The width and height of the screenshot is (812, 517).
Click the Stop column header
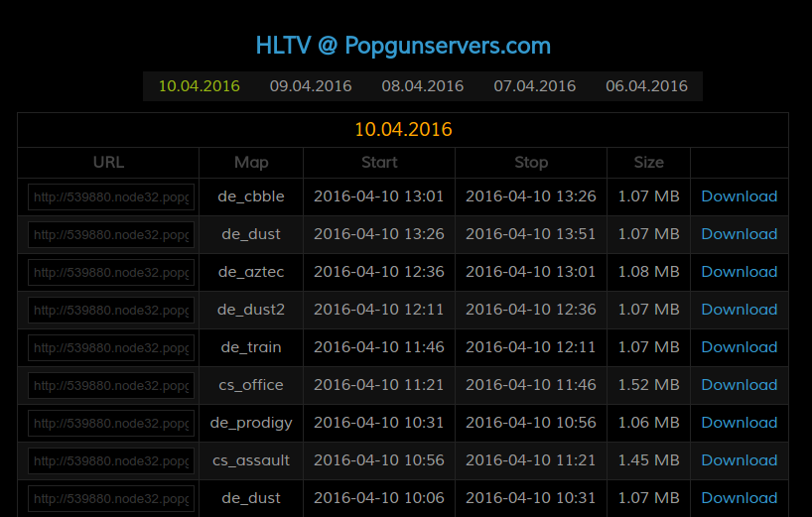click(531, 163)
